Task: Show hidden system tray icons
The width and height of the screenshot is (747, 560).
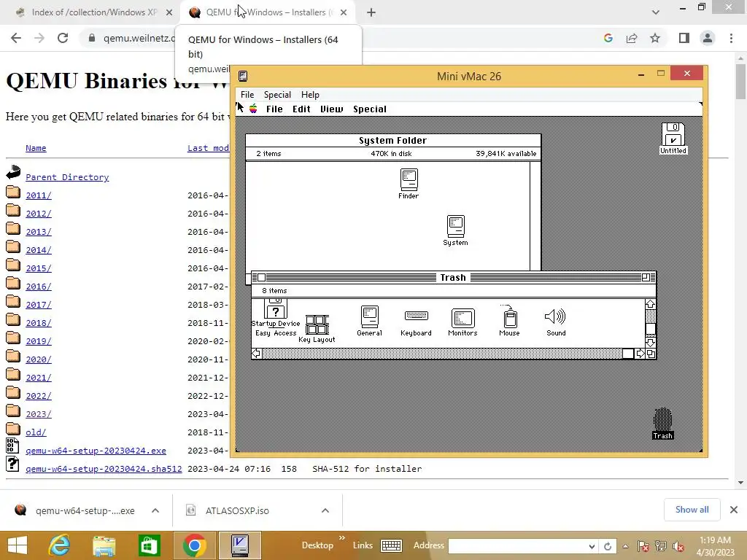Action: coord(625,546)
